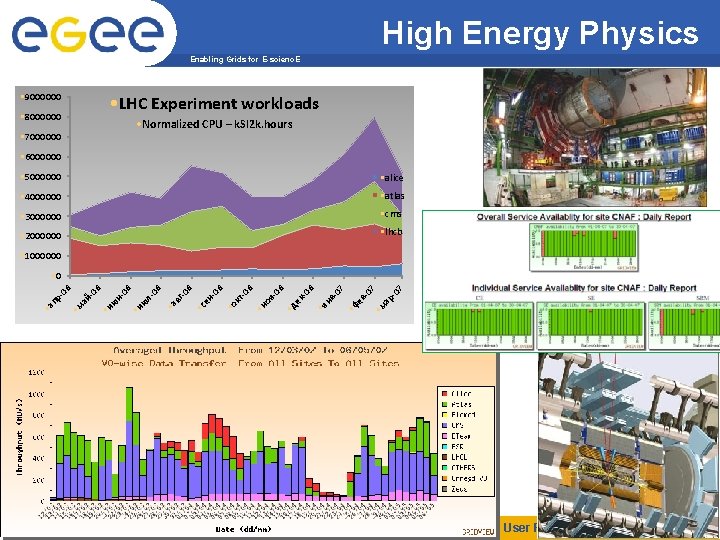Click the tallest bar in throughput chart
720x540 pixels.
(x=129, y=444)
